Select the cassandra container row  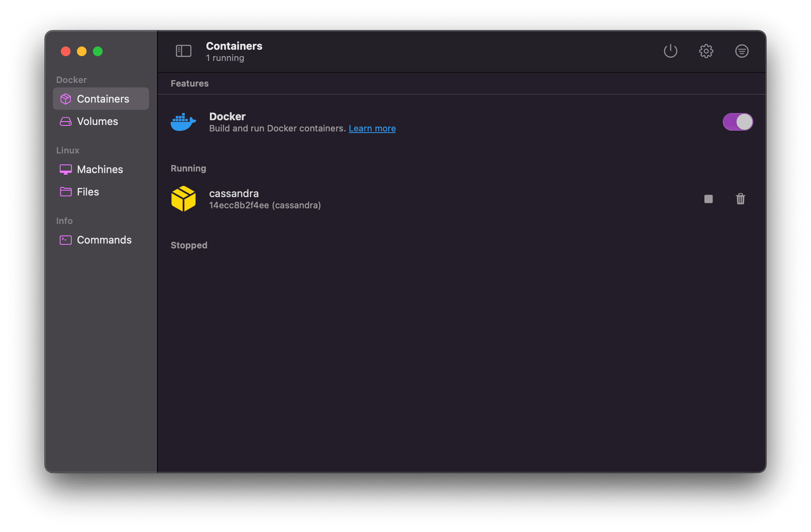422,199
